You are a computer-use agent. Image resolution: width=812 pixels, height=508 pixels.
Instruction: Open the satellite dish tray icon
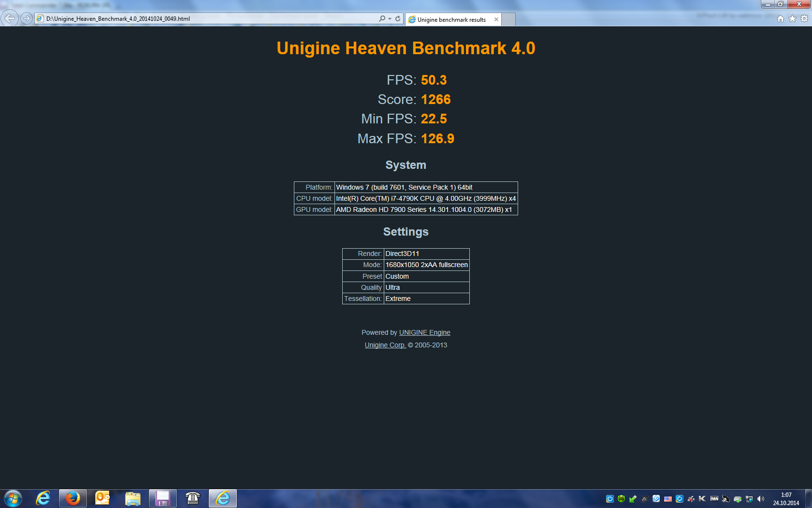(726, 499)
